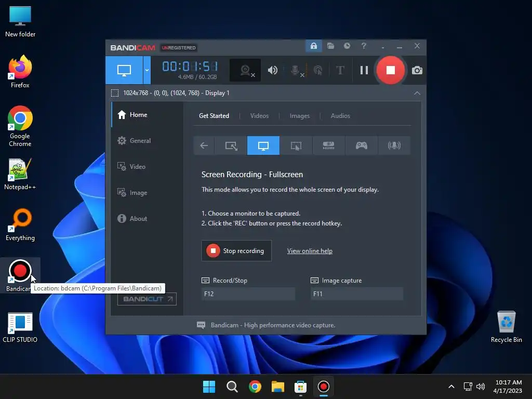Open Microsoft Store from the taskbar
Viewport: 532px width, 399px height.
coord(300,387)
